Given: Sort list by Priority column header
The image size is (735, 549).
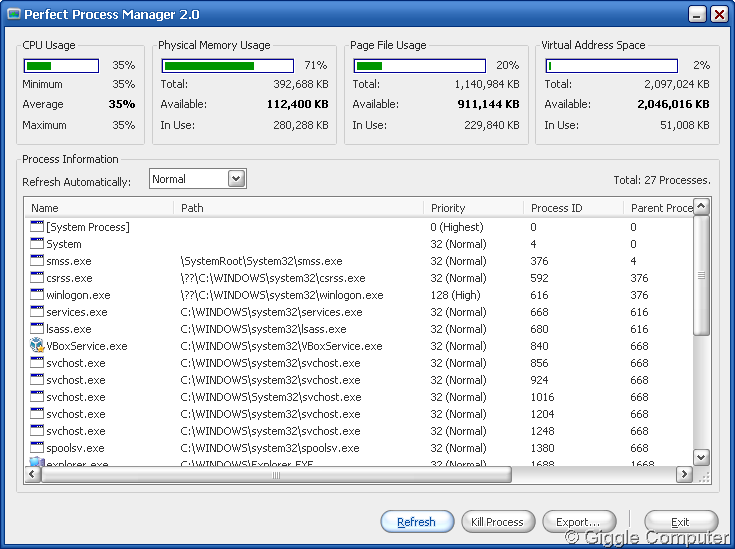Looking at the screenshot, I should (473, 208).
